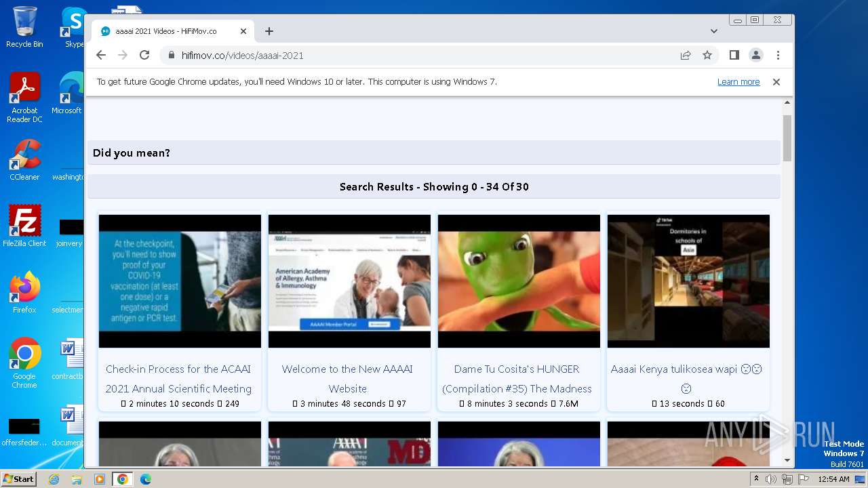
Task: Open the COVID-19 checkpoint video thumbnail
Action: [180, 281]
